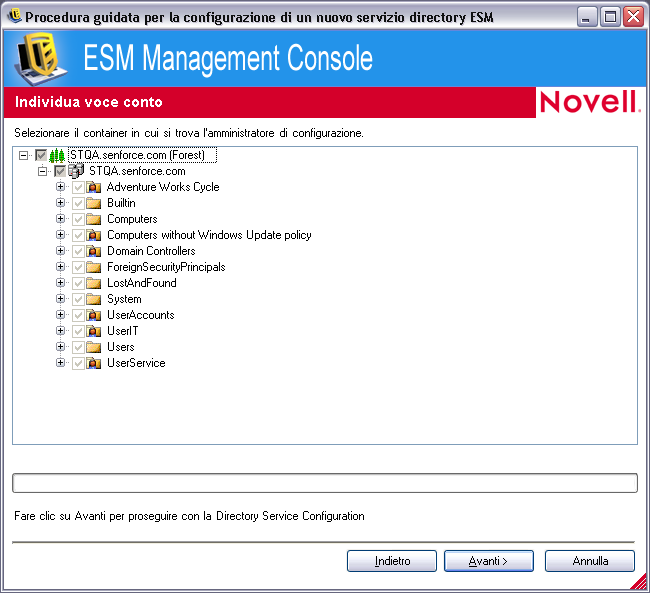650x593 pixels.
Task: Click the UserAccounts organizational unit icon
Action: click(94, 315)
